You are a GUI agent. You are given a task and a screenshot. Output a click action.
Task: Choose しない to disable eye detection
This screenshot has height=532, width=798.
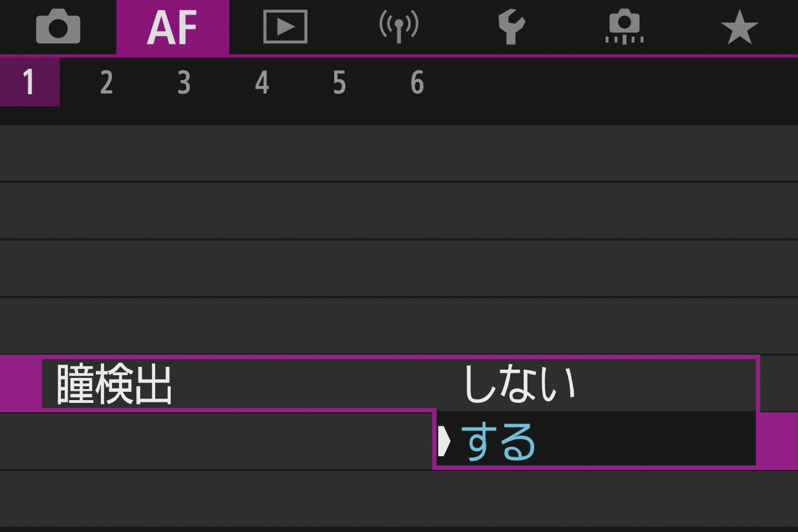coord(521,382)
